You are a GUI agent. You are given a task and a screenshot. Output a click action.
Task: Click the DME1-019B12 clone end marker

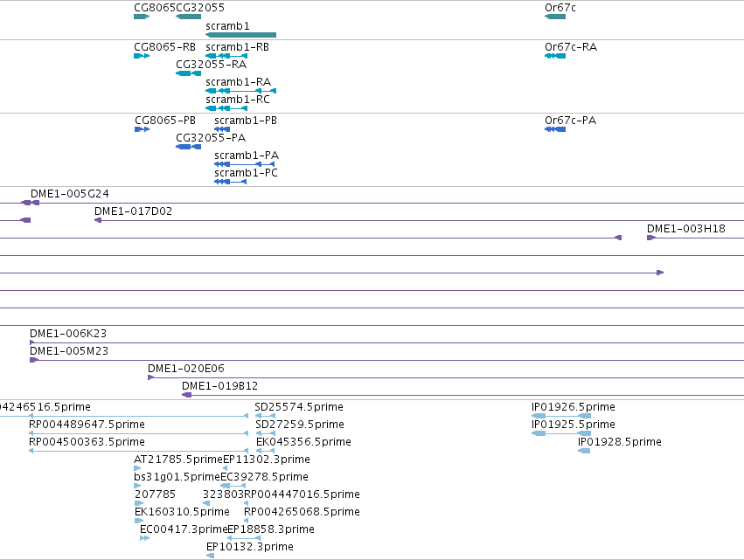point(187,396)
